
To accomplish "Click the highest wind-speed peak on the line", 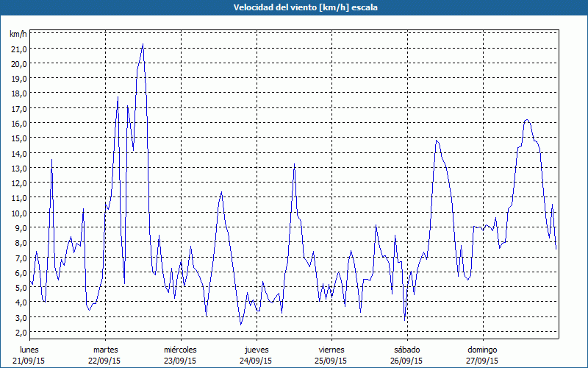I will click(x=143, y=44).
